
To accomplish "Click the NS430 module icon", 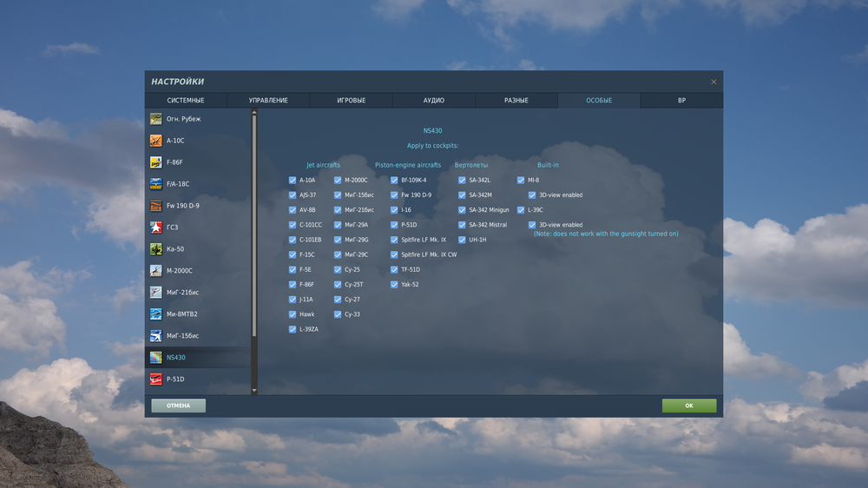I will tap(156, 357).
